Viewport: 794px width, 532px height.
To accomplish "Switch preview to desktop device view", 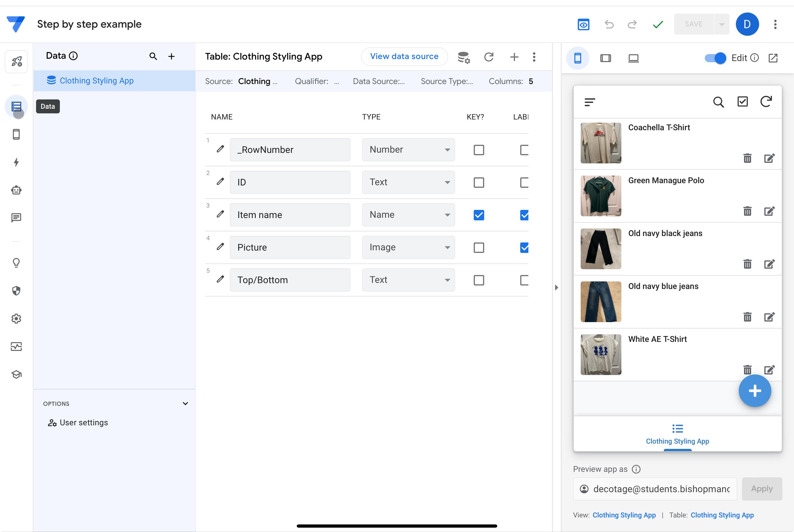I will [x=633, y=58].
